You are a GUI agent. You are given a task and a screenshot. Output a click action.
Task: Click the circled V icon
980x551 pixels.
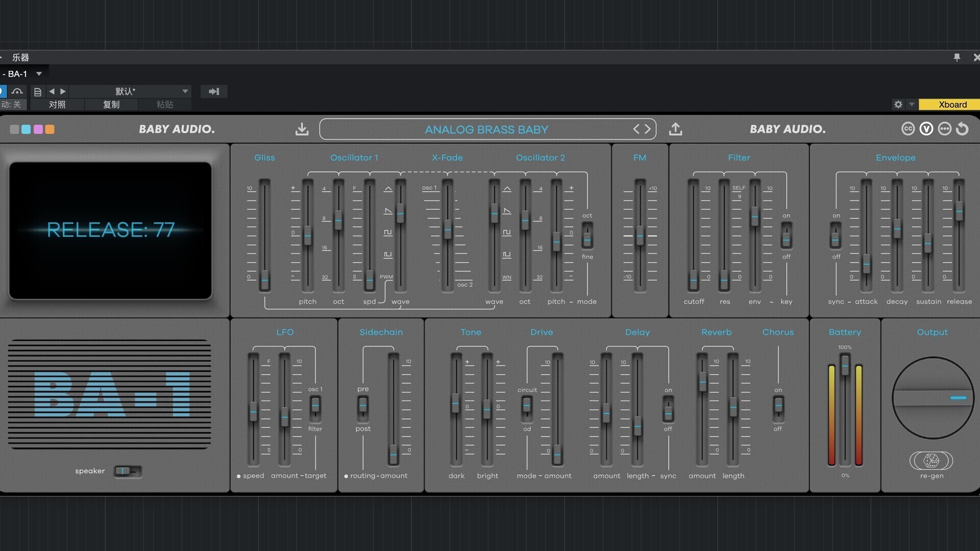926,129
